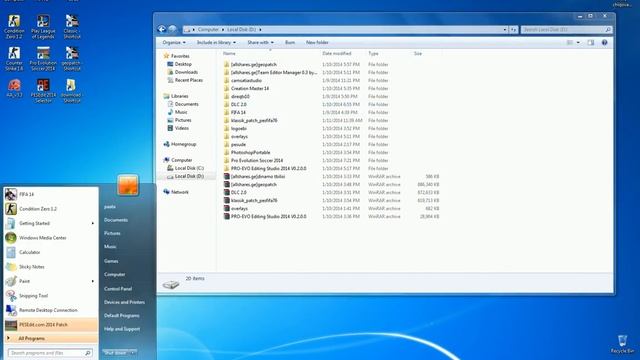640x360 pixels.
Task: Launch Condition Zero 1.2 from Start menu
Action: [51, 209]
